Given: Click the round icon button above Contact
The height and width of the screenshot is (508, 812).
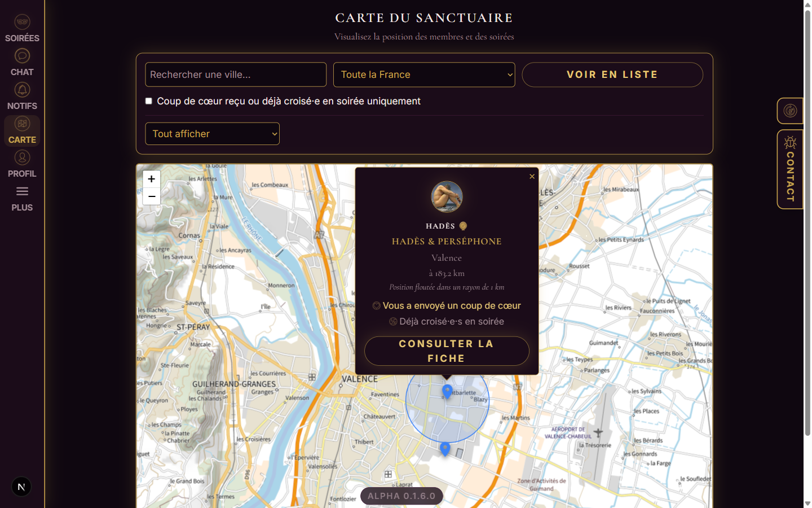Looking at the screenshot, I should point(791,111).
